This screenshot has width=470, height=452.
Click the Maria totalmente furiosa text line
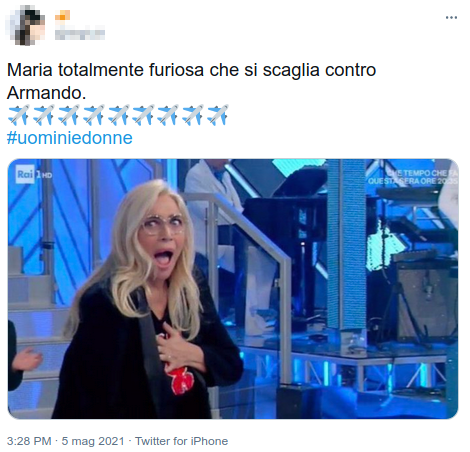[191, 70]
